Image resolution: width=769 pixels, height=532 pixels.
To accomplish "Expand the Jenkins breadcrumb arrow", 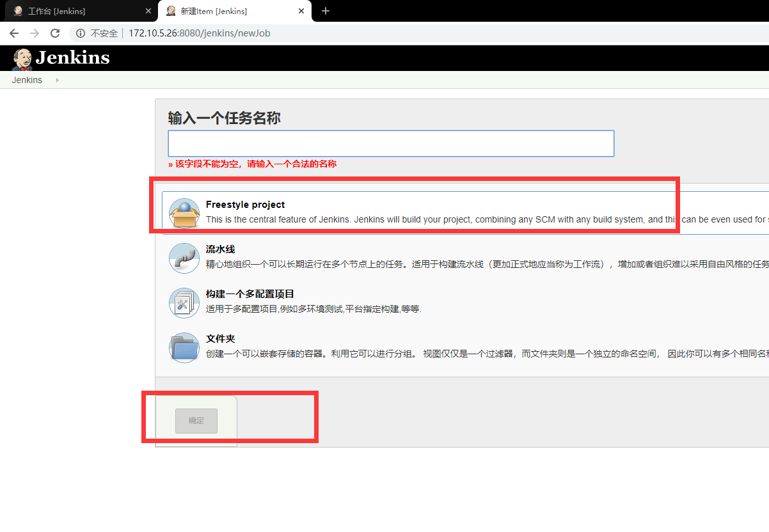I will click(x=57, y=80).
